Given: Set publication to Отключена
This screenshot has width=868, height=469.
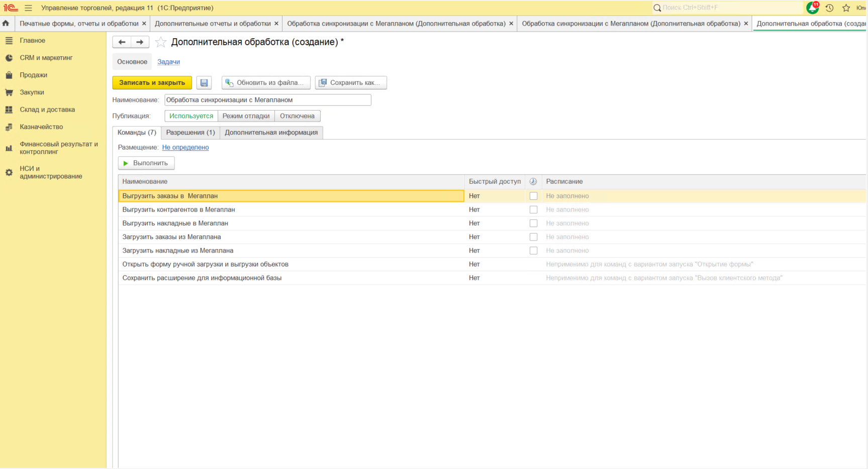Looking at the screenshot, I should tap(298, 116).
